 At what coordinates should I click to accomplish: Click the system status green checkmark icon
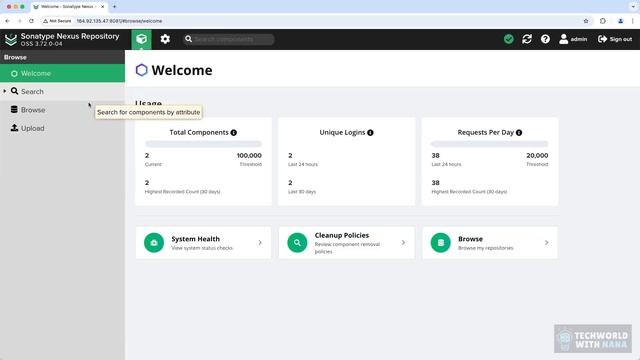coord(509,39)
